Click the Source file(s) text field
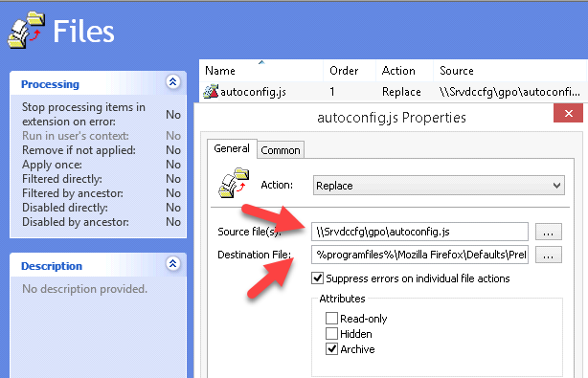 (420, 232)
